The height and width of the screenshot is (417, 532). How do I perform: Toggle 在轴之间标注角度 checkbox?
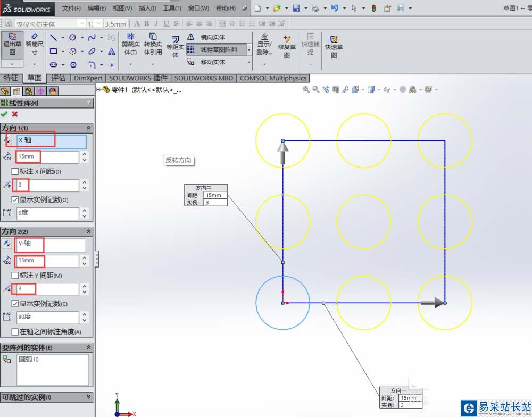coord(15,331)
